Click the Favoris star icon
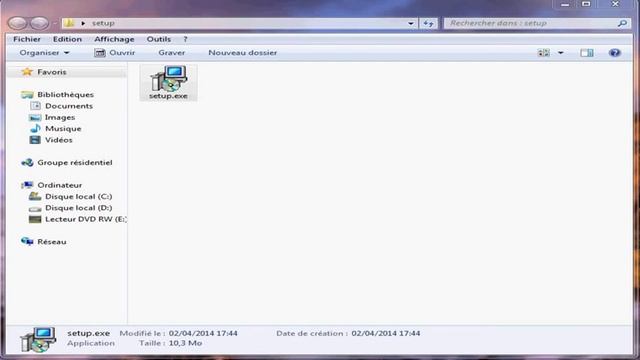Image resolution: width=640 pixels, height=360 pixels. pyautogui.click(x=27, y=72)
